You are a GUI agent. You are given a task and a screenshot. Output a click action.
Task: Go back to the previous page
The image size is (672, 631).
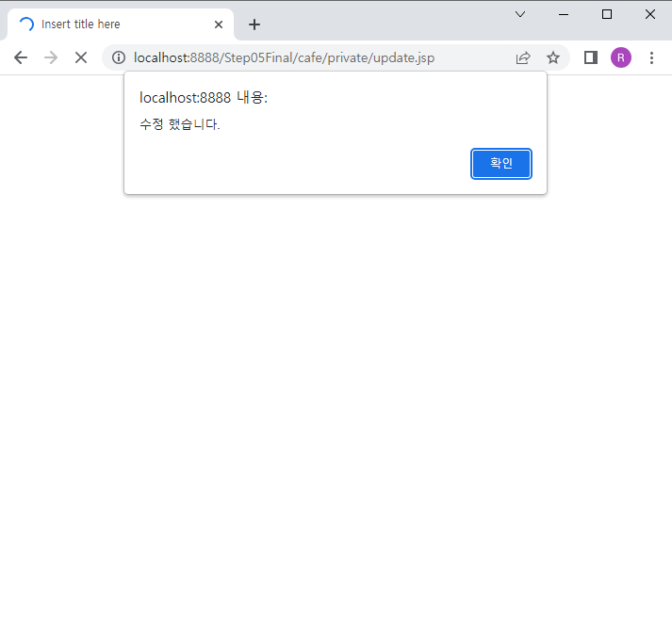21,57
